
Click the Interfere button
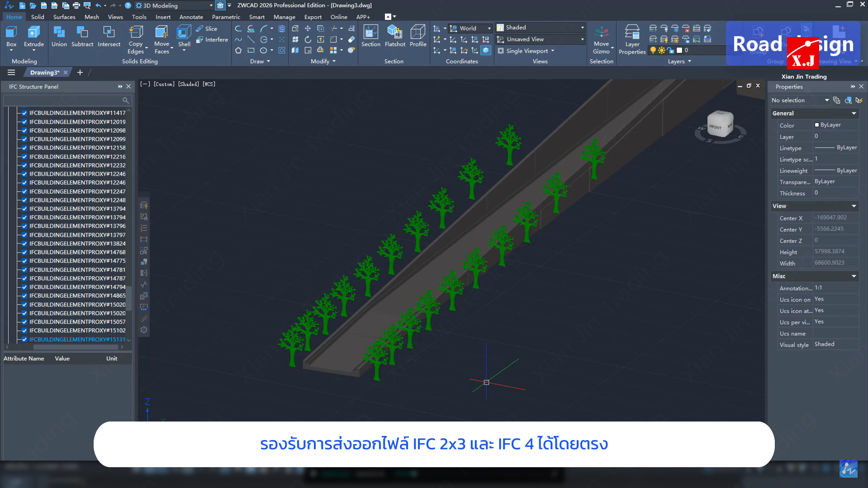click(212, 40)
